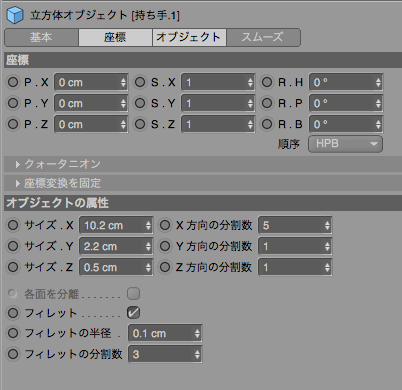Toggle the P.X keyframe circle
Viewport: 402px width, 390px height.
tap(13, 82)
